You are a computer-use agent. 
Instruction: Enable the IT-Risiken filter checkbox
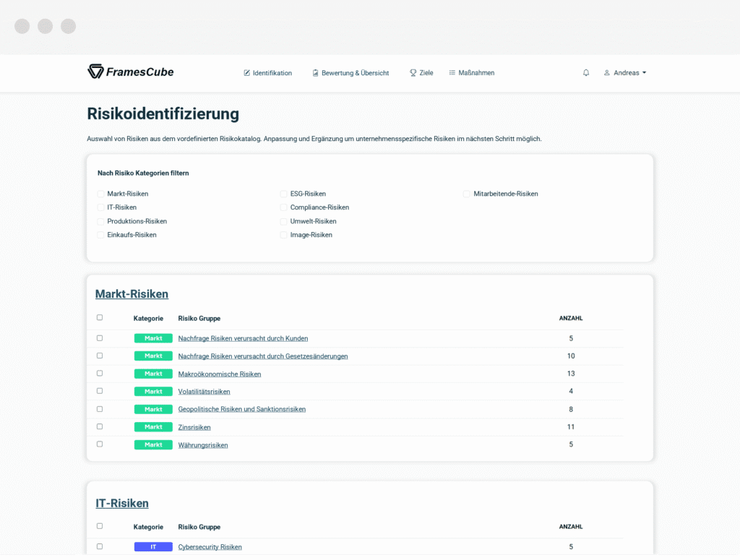[x=100, y=207]
